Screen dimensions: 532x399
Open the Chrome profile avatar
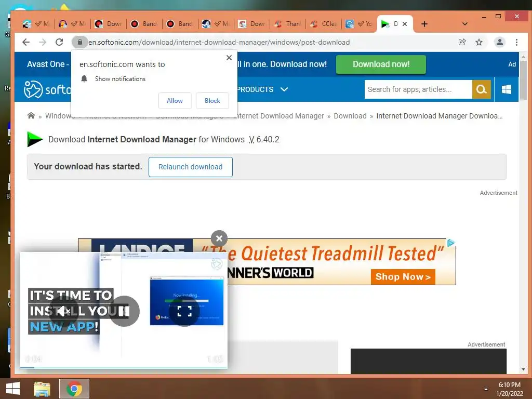coord(499,42)
